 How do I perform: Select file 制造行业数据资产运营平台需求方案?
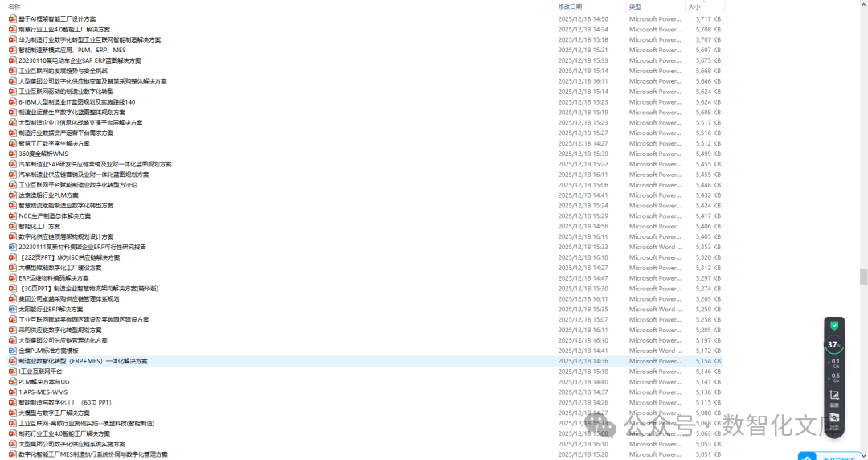[66, 133]
